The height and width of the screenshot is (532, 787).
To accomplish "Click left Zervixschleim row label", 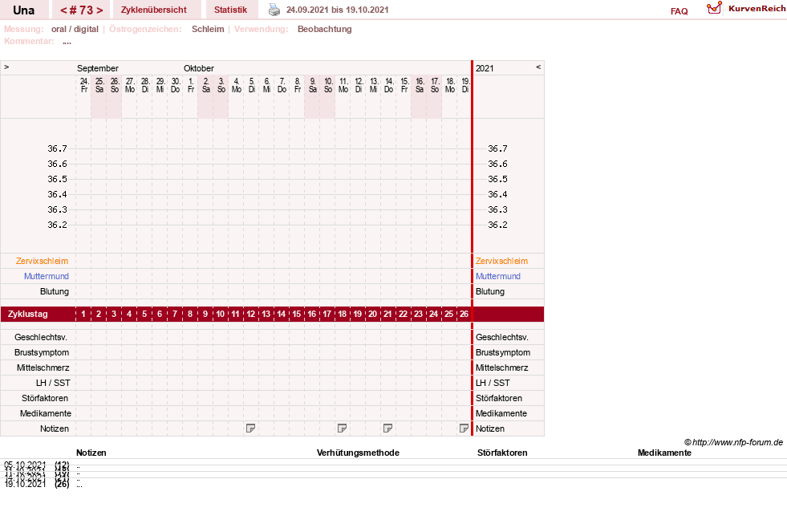I will point(42,261).
